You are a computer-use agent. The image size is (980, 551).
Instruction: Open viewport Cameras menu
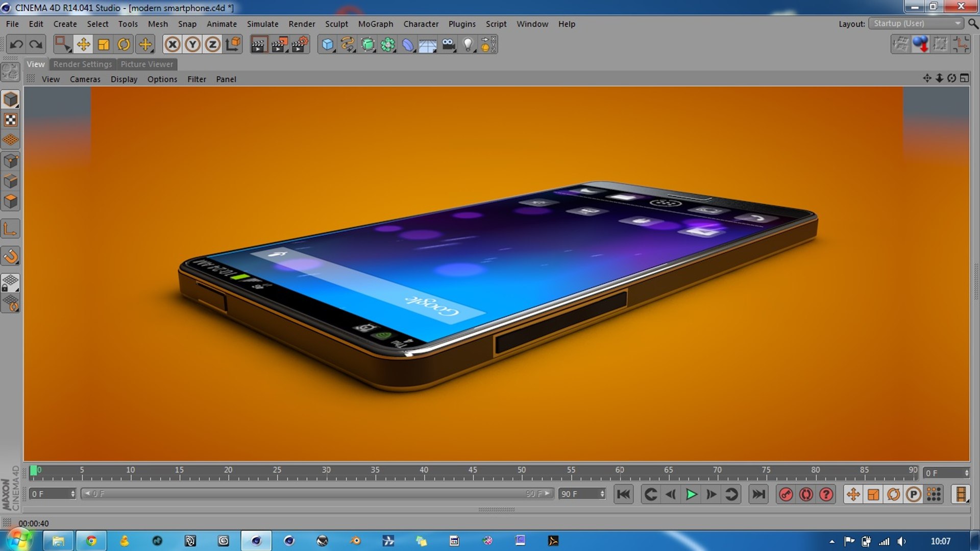tap(85, 79)
